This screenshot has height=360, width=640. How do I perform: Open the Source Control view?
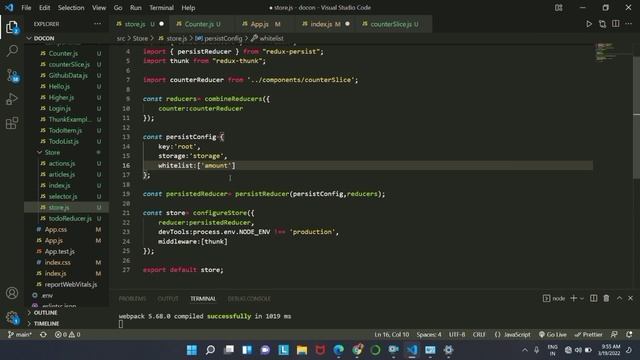pos(12,76)
